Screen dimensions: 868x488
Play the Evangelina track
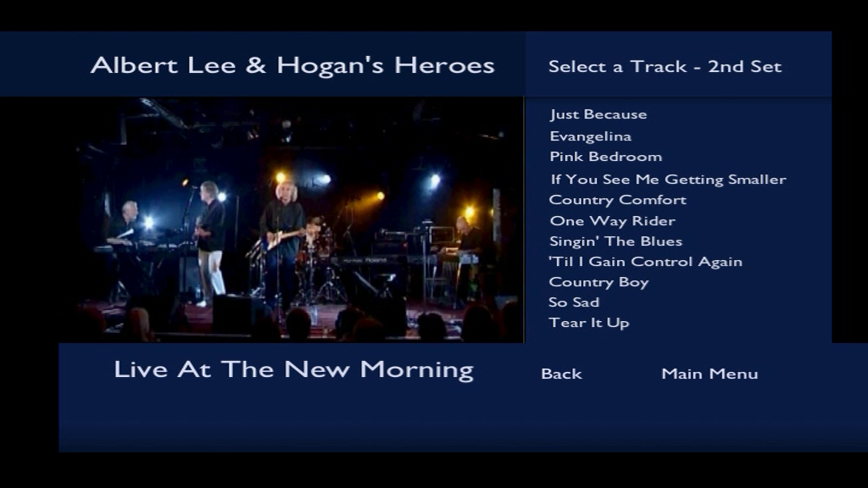590,136
